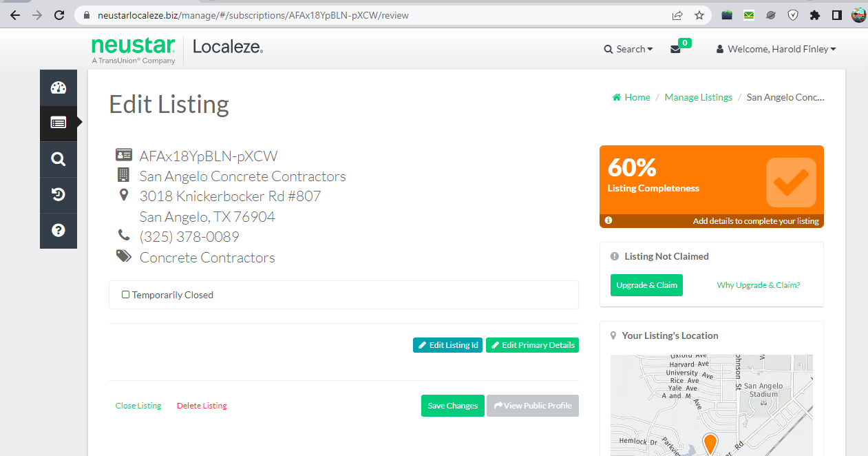Click the Listing Not Claimed heading
868x456 pixels.
point(666,256)
